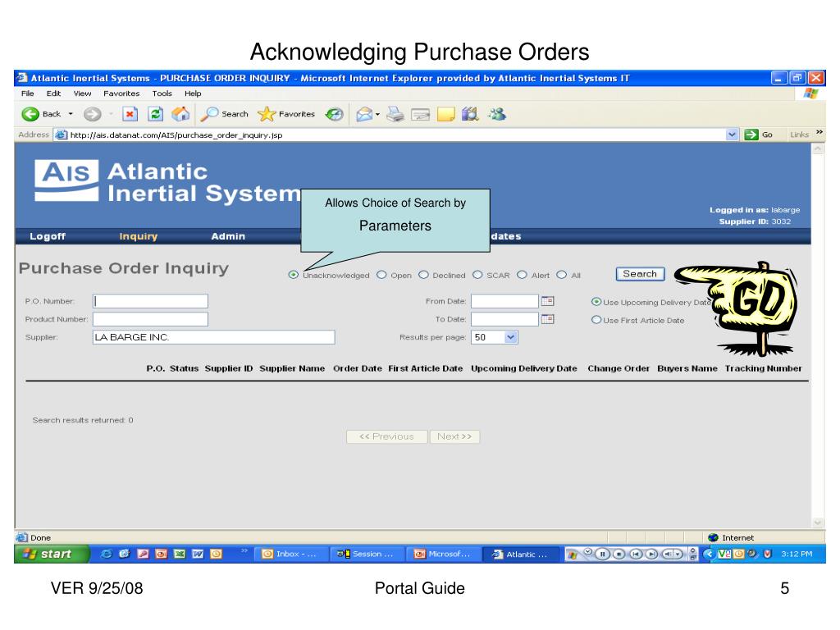Click the Research toolbar icon

(x=470, y=114)
